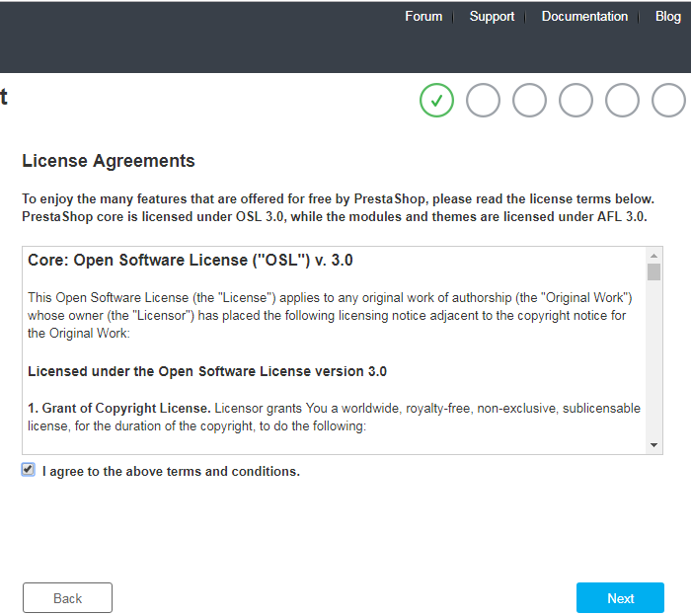Click the Next button

click(x=620, y=598)
